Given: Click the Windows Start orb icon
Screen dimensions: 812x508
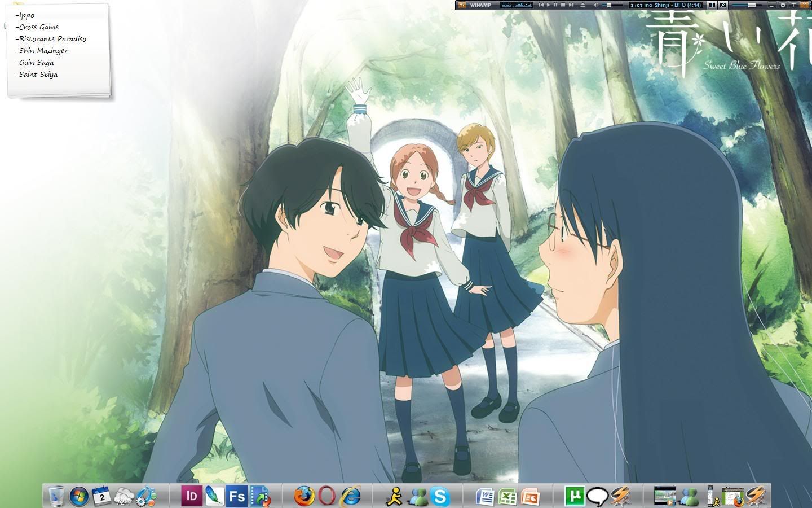Looking at the screenshot, I should (79, 497).
